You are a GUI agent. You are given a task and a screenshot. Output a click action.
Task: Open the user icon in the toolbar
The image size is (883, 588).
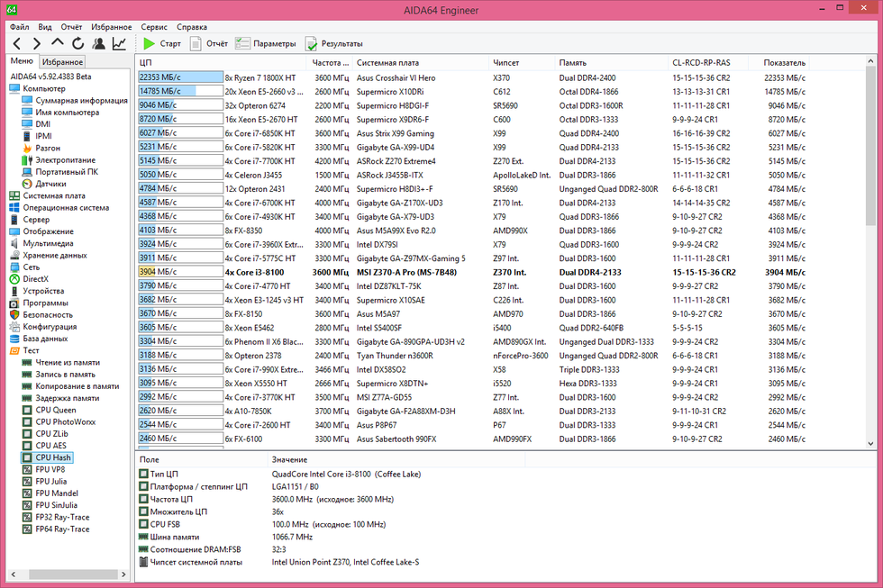point(98,43)
